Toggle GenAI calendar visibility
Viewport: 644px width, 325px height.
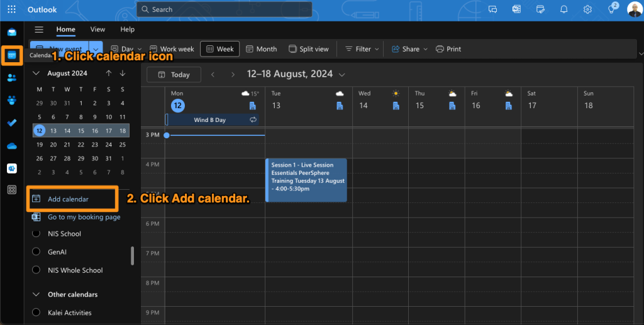(36, 251)
